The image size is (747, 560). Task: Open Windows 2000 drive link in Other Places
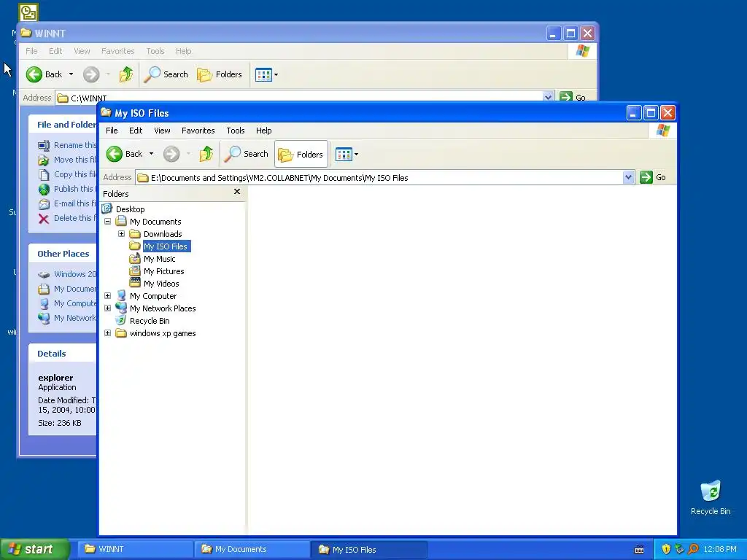[x=75, y=274]
